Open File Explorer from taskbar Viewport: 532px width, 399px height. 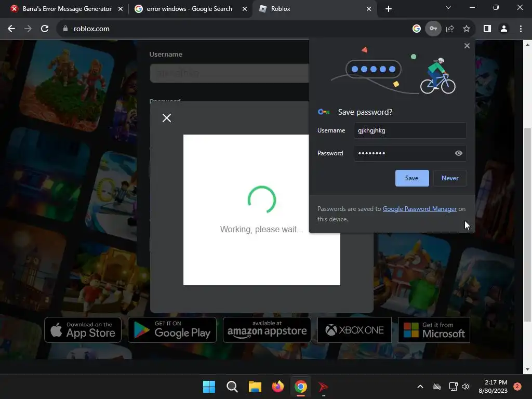(255, 387)
